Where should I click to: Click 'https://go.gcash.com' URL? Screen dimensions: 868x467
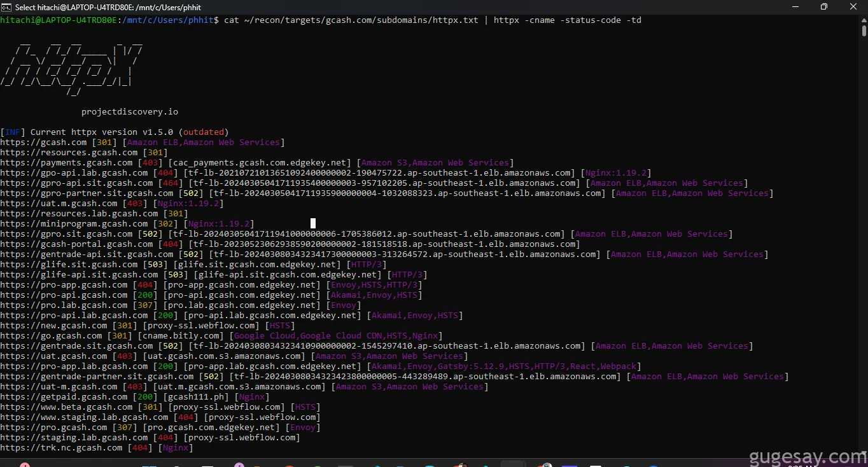[x=51, y=335]
